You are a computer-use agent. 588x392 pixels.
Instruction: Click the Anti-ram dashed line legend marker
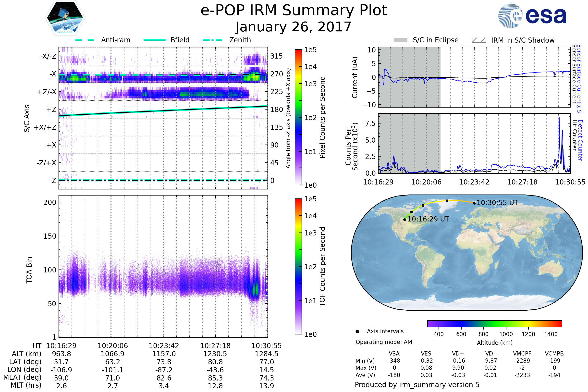85,40
